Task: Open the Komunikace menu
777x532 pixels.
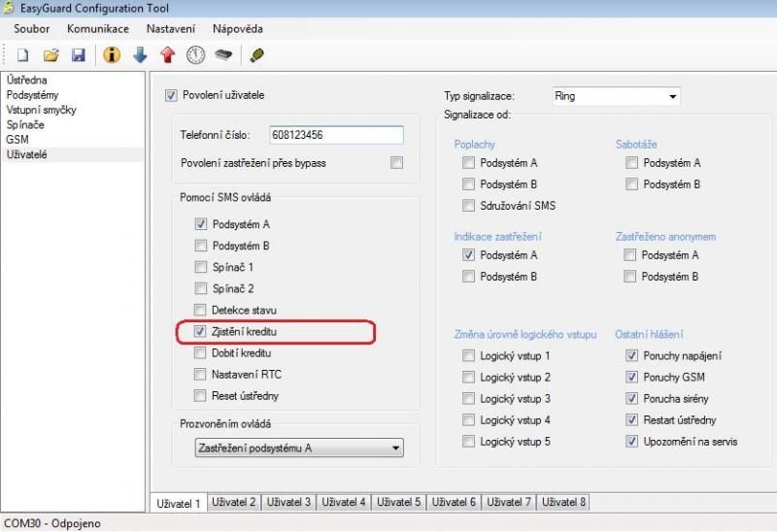Action: coord(98,29)
